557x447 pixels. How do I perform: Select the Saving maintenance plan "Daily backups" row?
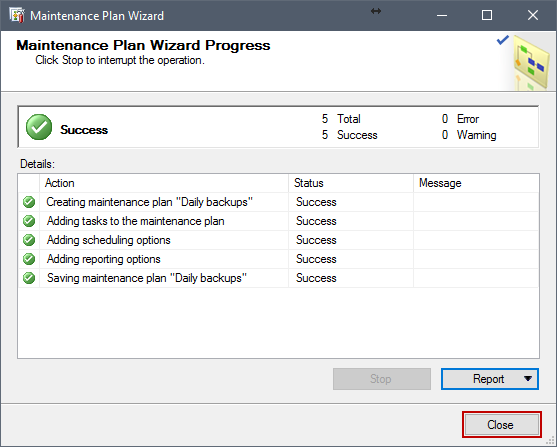pos(278,278)
